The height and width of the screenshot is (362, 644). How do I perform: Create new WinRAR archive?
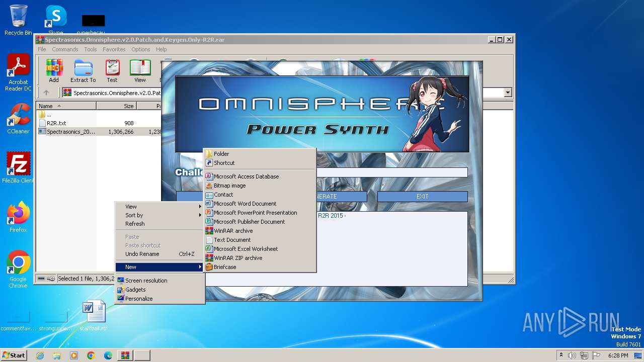[x=260, y=231]
